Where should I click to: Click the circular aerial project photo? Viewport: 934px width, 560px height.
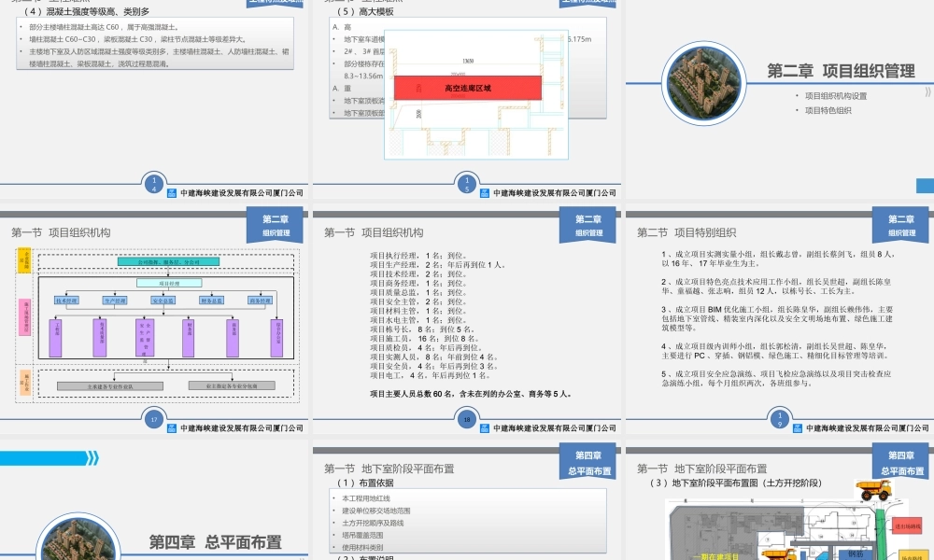point(703,84)
